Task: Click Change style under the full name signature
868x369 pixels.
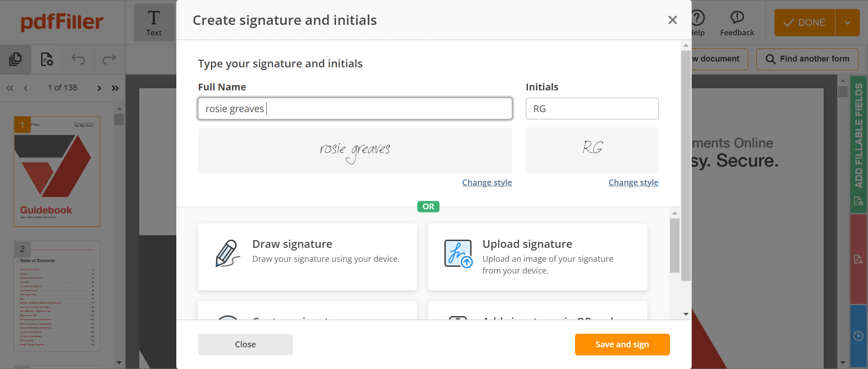Action: pyautogui.click(x=487, y=183)
